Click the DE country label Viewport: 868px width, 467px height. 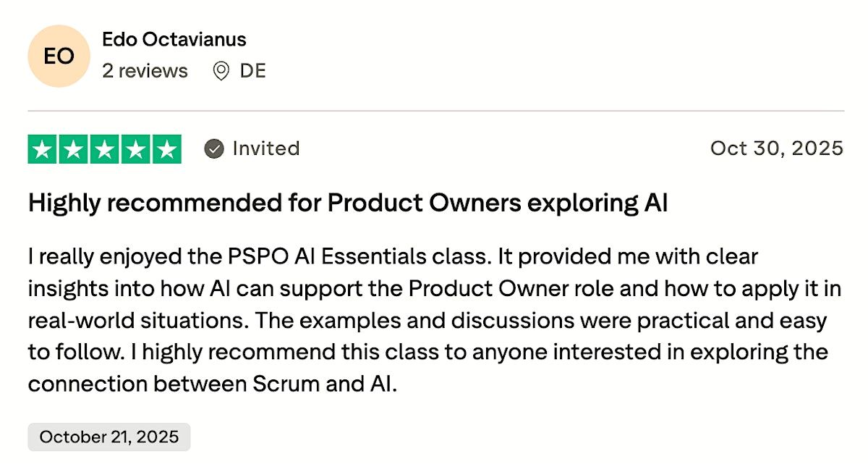tap(253, 71)
